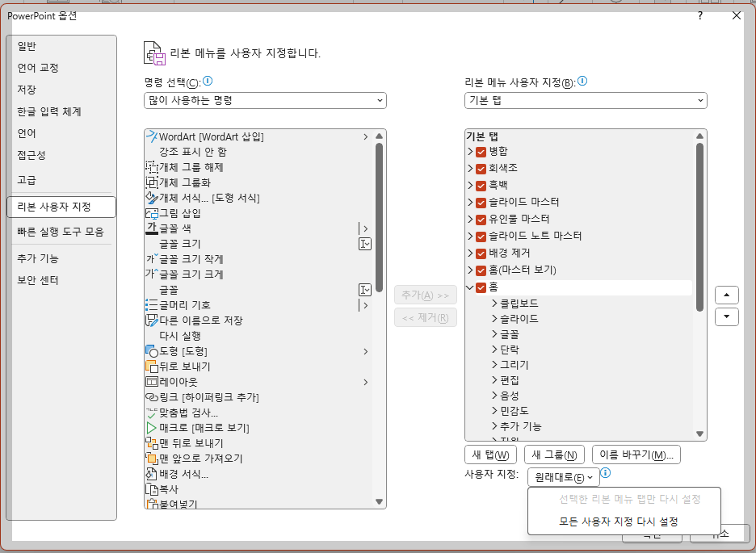The width and height of the screenshot is (756, 553).
Task: Uncheck the 병합 tab checkbox
Action: click(481, 152)
